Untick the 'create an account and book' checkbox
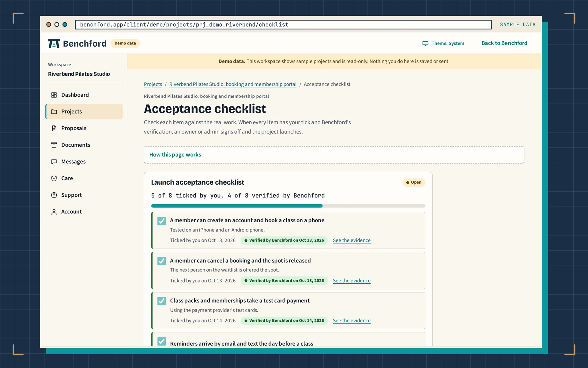 click(x=161, y=221)
